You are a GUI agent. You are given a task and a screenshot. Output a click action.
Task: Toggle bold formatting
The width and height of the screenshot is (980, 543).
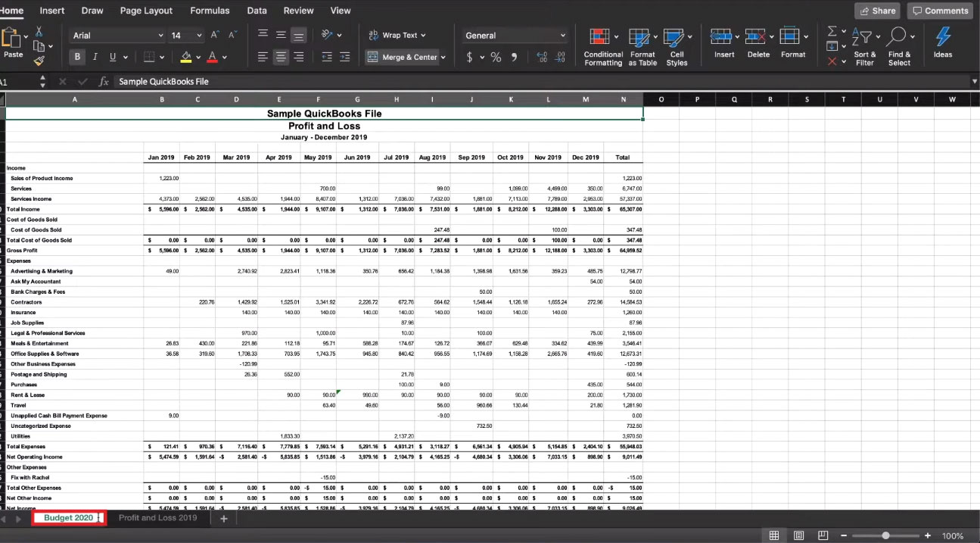click(x=77, y=57)
